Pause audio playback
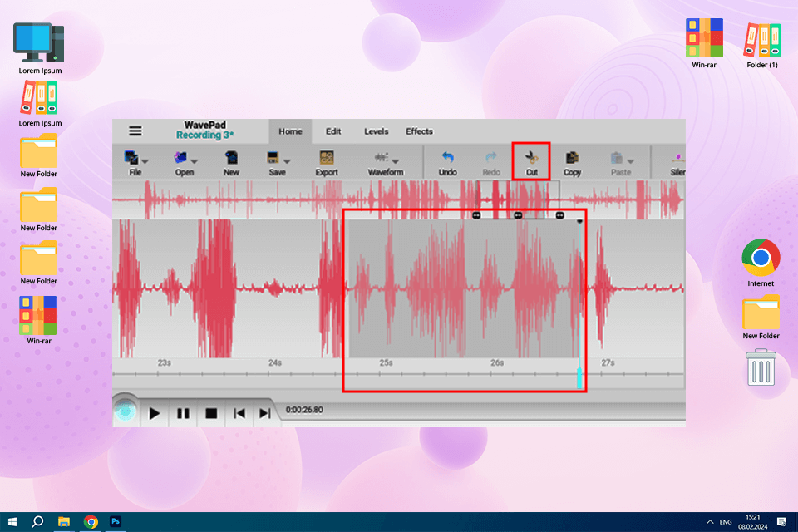This screenshot has height=532, width=798. [x=183, y=413]
